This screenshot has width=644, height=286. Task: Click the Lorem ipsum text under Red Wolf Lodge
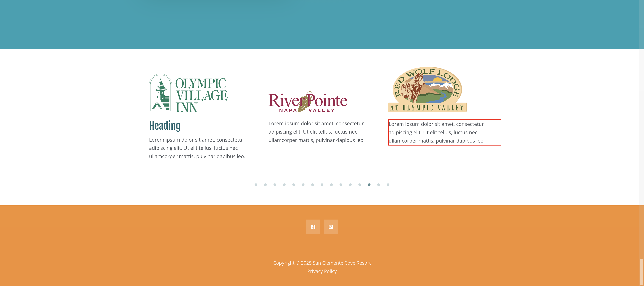coord(436,132)
